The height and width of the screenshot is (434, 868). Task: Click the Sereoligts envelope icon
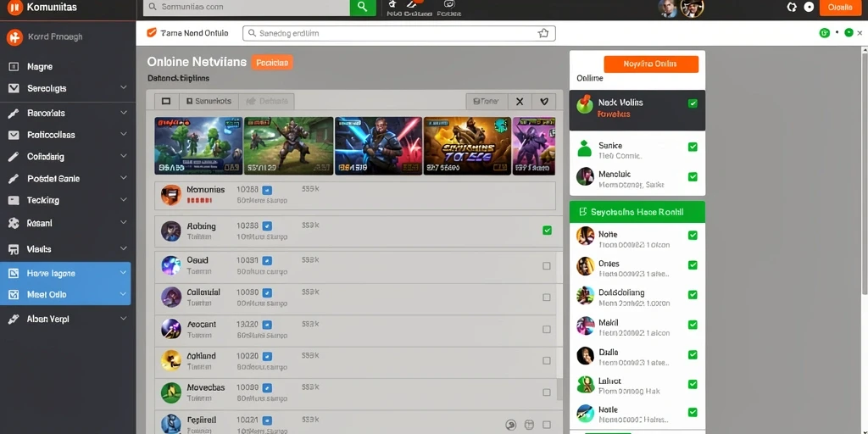[x=14, y=88]
